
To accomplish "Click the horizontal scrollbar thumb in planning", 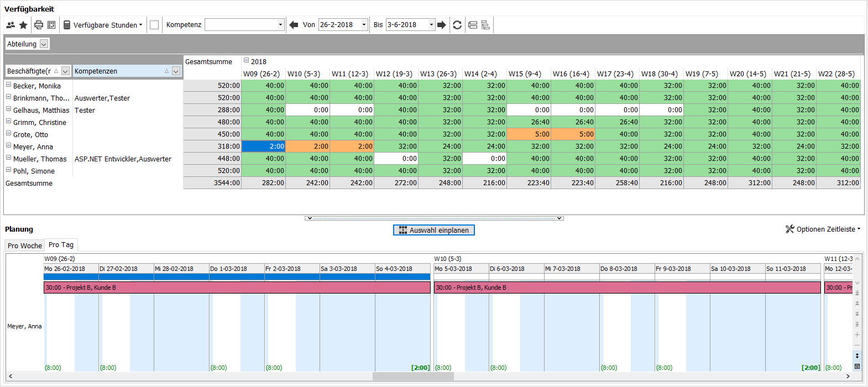I will point(413,376).
